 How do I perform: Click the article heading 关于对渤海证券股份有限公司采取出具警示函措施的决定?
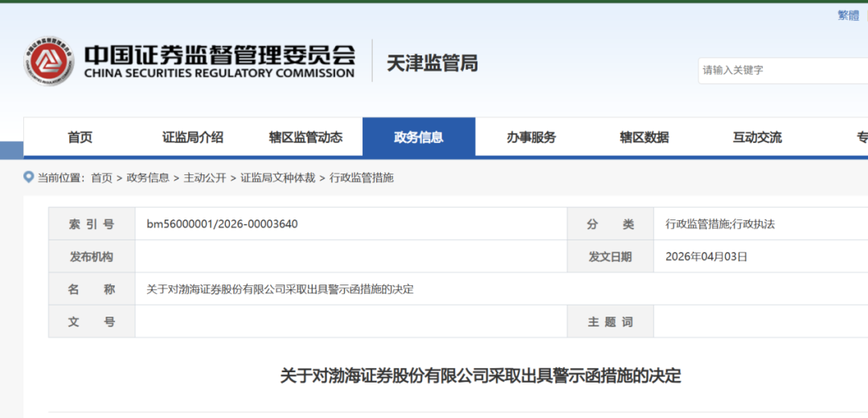[480, 375]
